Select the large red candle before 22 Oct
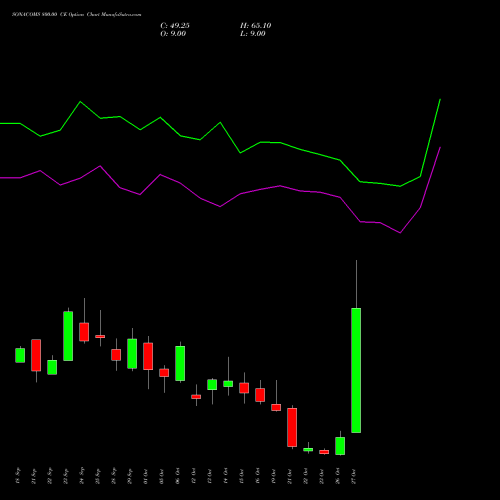Screen dimensions: 500x500 pyautogui.click(x=292, y=427)
